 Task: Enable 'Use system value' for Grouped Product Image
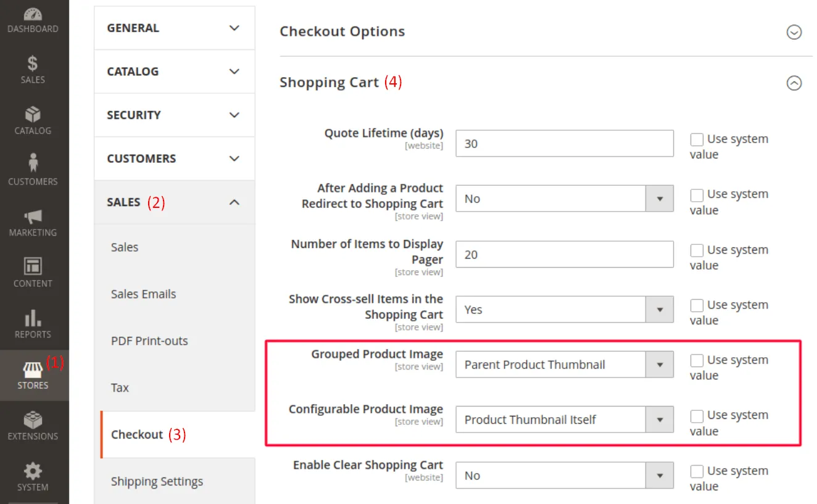pos(697,360)
